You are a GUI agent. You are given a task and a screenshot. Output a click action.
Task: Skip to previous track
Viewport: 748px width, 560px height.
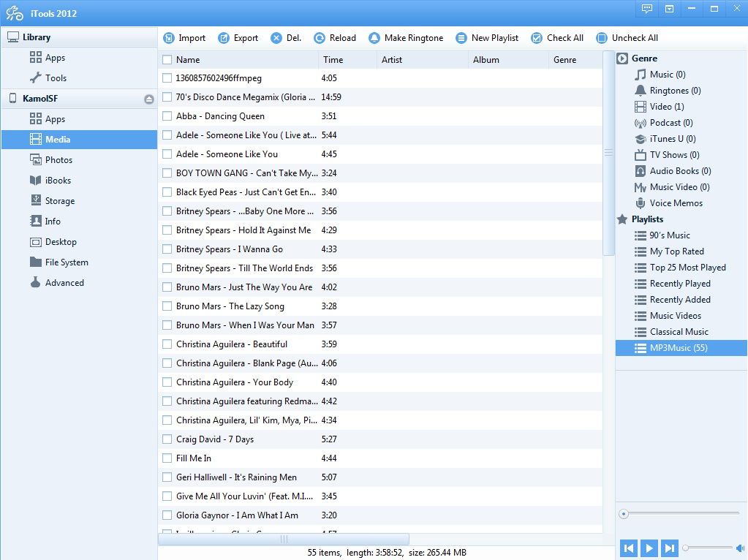[629, 548]
